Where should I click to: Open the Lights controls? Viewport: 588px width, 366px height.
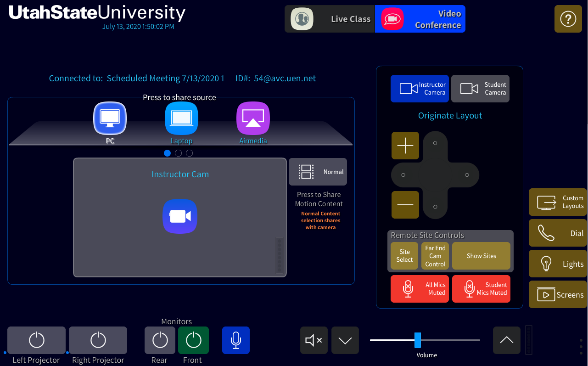coord(557,264)
